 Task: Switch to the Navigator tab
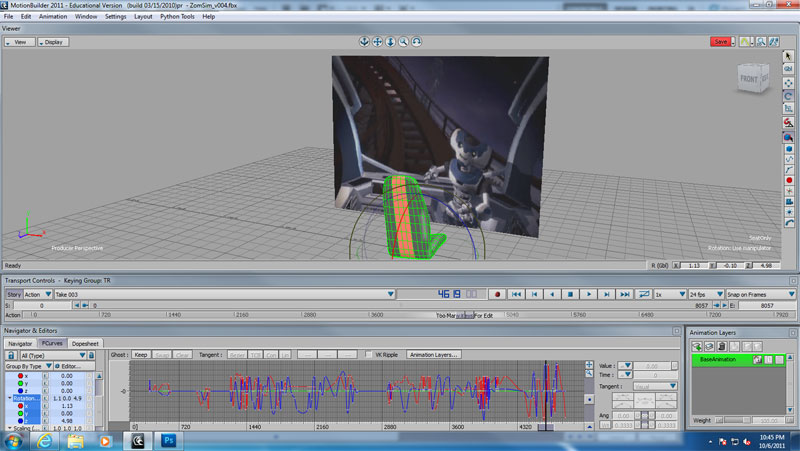tap(20, 343)
